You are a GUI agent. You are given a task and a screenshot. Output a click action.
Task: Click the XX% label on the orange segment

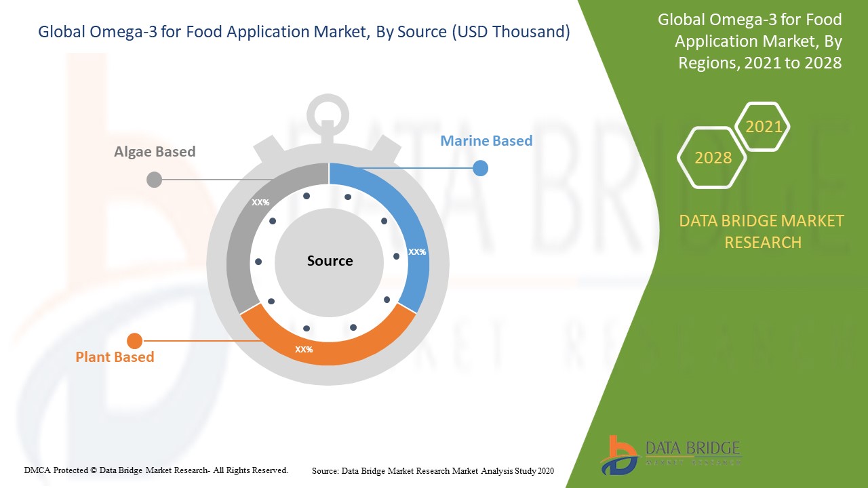click(x=304, y=350)
